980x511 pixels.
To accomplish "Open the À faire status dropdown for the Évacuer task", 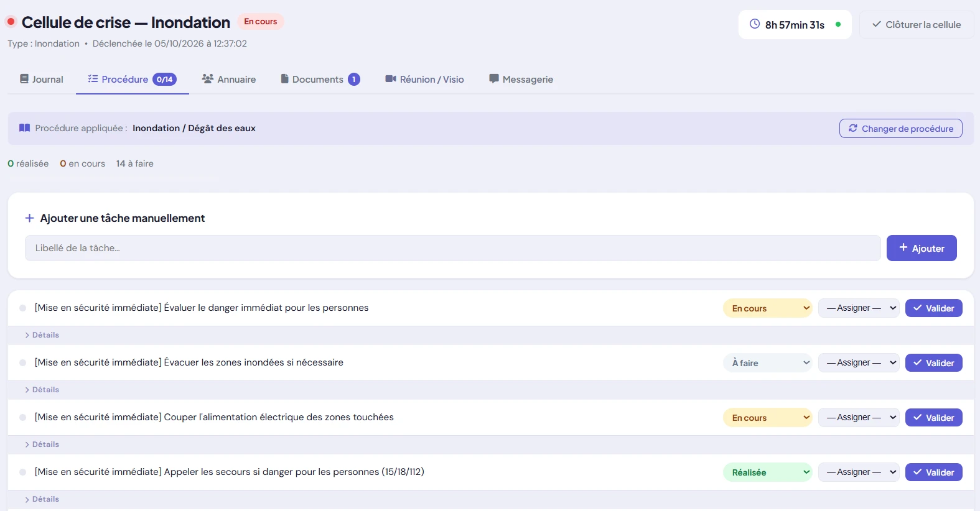I will coord(768,363).
